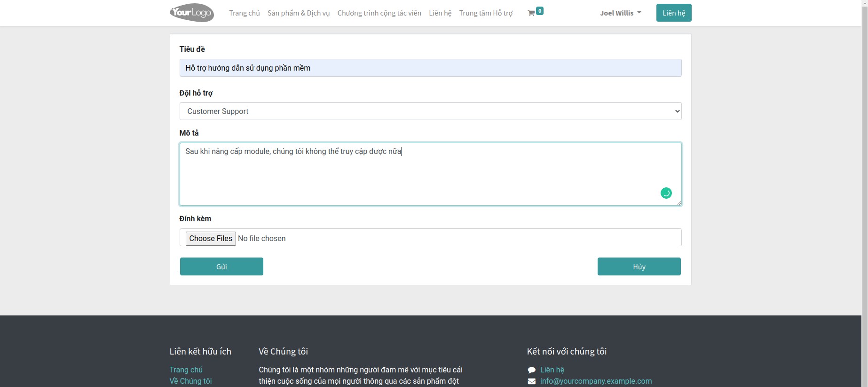
Task: Click the Choose Files button
Action: (211, 238)
